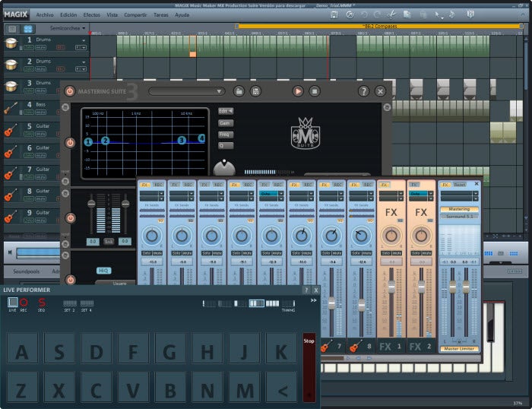Open second effect slot dropdown on channel 8
Image resolution: width=532 pixels, height=409 pixels.
[371, 198]
